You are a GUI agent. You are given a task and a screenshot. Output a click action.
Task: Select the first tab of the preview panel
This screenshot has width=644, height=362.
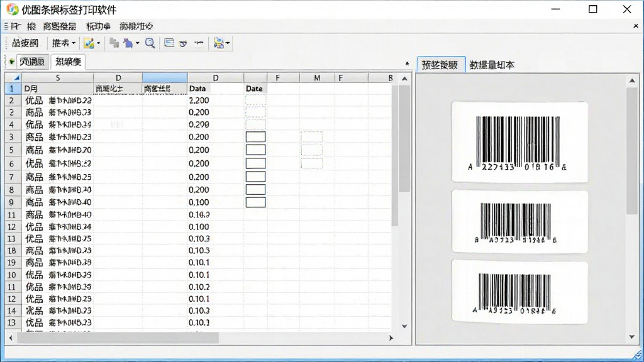(x=441, y=65)
